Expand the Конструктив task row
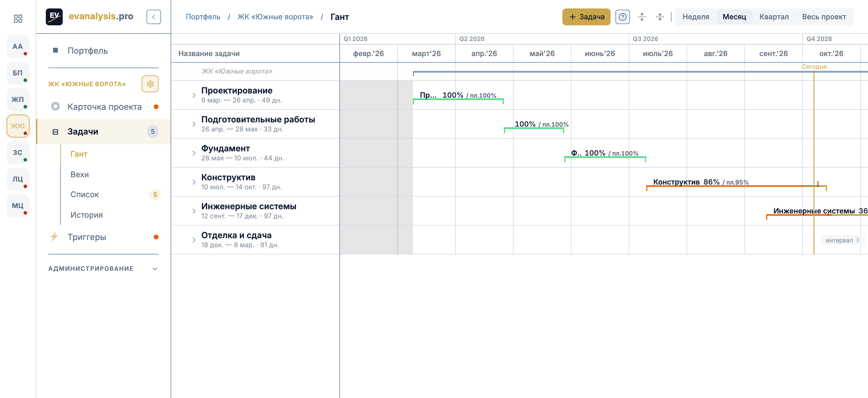868x398 pixels. 194,182
